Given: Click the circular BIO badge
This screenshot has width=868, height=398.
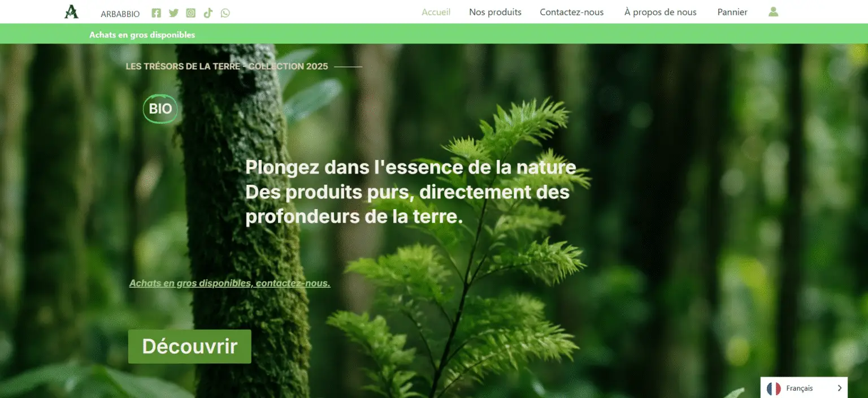Looking at the screenshot, I should (160, 109).
